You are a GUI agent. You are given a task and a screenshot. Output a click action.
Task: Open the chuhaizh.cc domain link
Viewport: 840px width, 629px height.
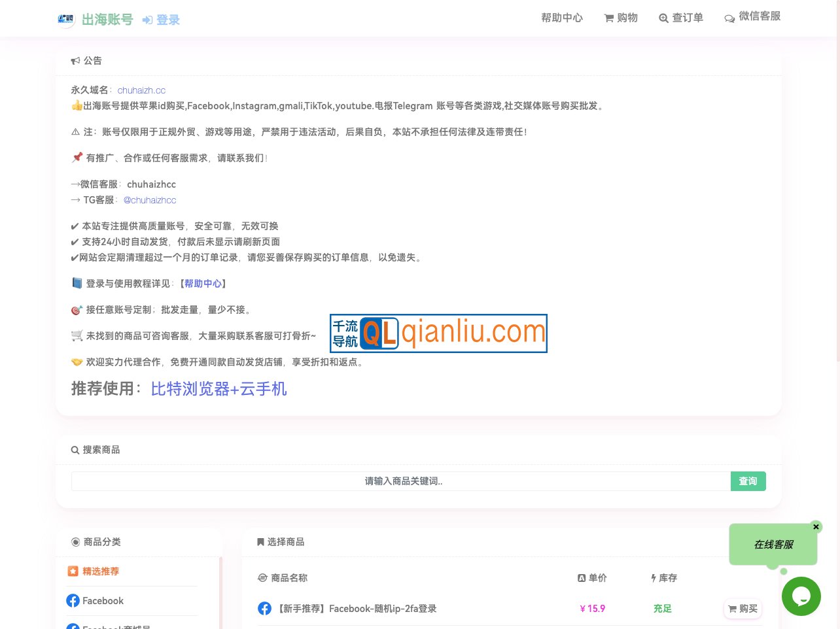coord(141,90)
